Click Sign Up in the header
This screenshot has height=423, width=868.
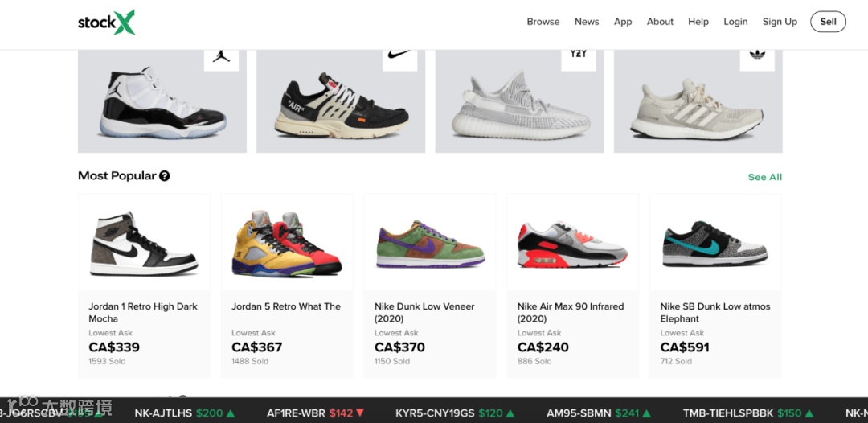[780, 22]
